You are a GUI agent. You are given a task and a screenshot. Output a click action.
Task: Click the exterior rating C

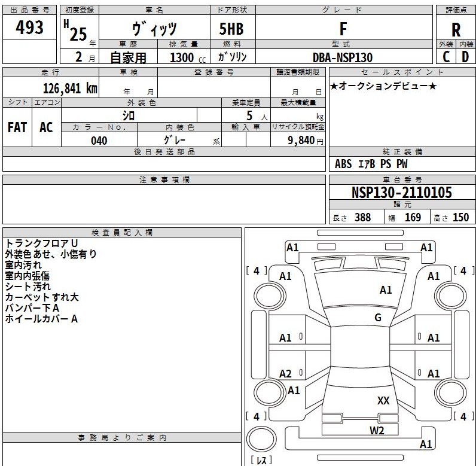pyautogui.click(x=446, y=56)
